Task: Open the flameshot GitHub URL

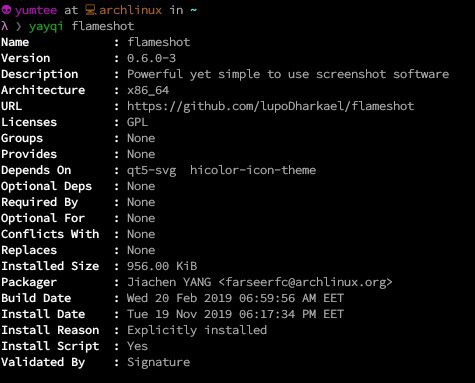Action: 270,106
